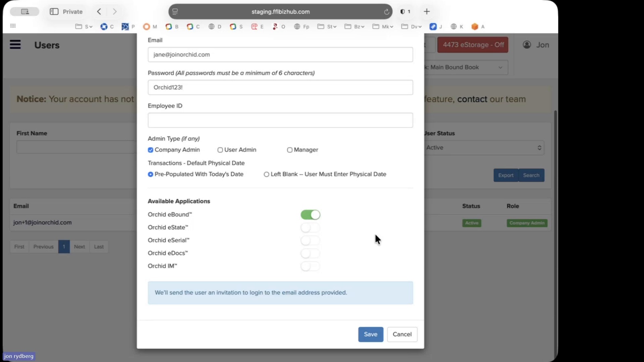Go to Last page in pagination
The image size is (644, 362).
(99, 247)
